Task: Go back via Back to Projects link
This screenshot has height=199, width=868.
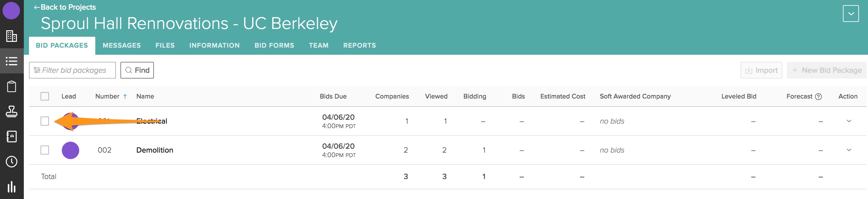Action: 65,7
